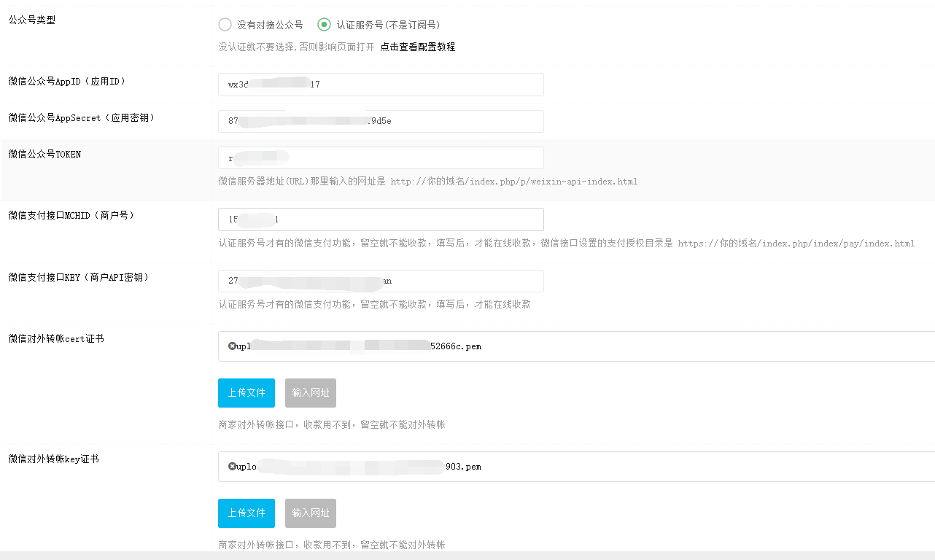The image size is (935, 560).
Task: Click the 微信公众号AppID input field
Action: [x=381, y=85]
